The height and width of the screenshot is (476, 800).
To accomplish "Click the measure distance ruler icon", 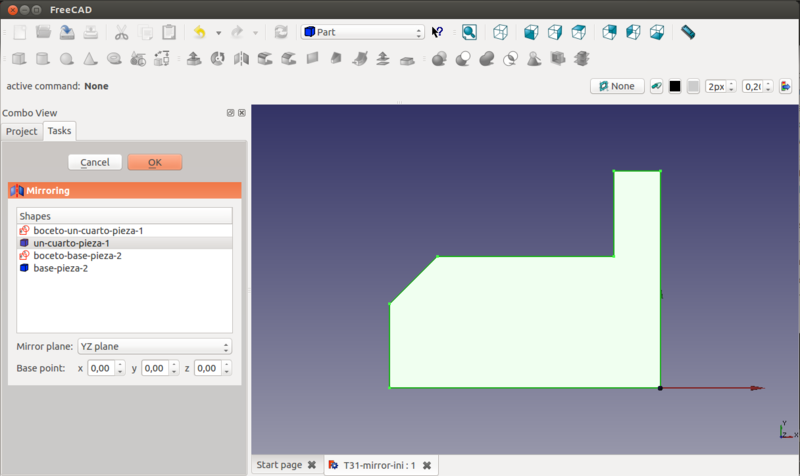I will click(x=688, y=32).
